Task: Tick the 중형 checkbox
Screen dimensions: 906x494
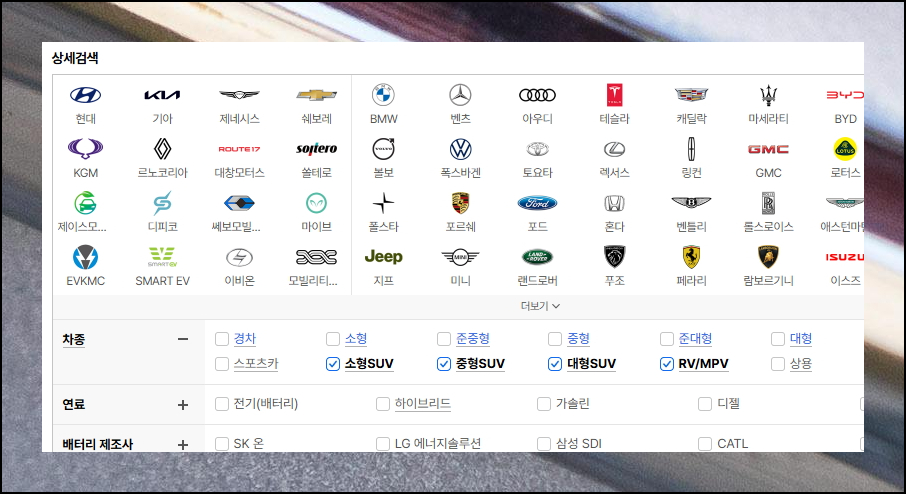Action: (x=555, y=339)
